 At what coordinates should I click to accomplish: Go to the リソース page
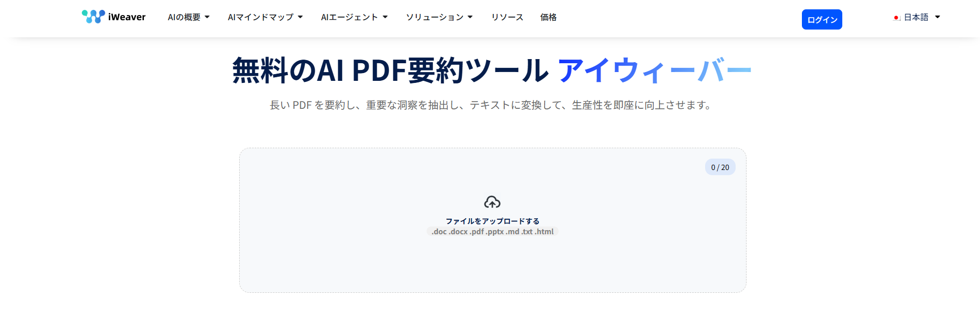tap(507, 17)
